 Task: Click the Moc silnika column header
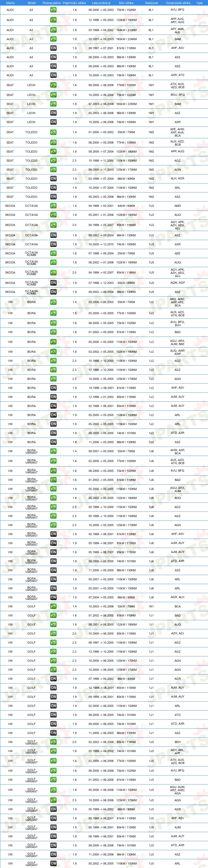pos(126,3)
